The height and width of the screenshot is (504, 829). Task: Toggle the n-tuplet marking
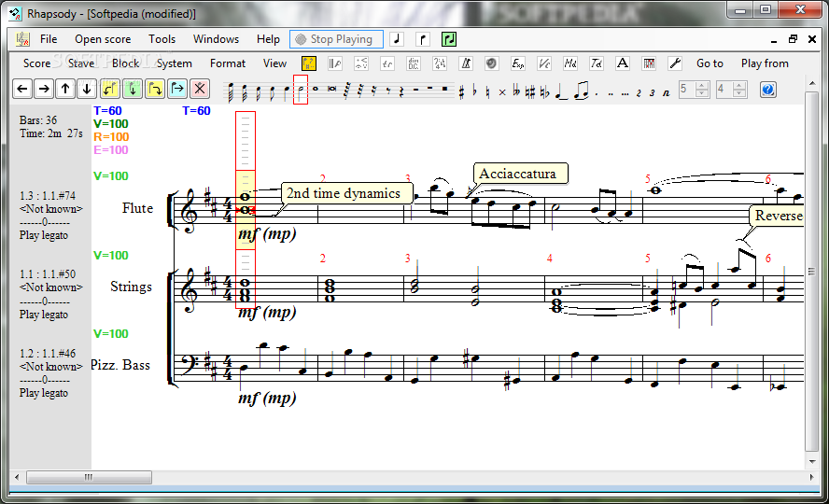[666, 93]
